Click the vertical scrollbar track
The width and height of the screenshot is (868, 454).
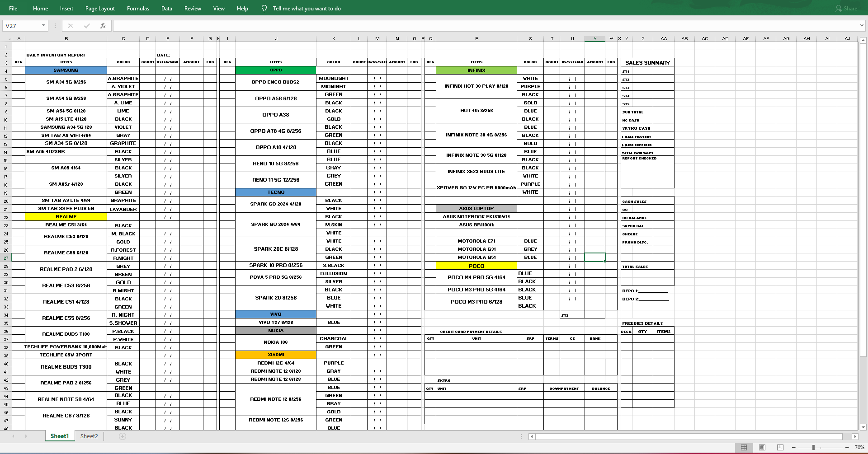(863, 234)
